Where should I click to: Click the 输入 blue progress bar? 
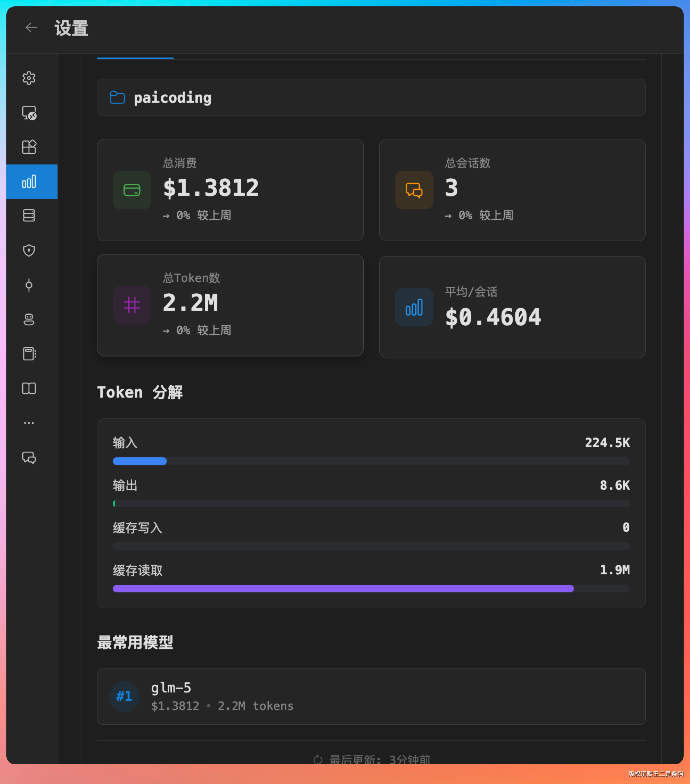click(140, 461)
